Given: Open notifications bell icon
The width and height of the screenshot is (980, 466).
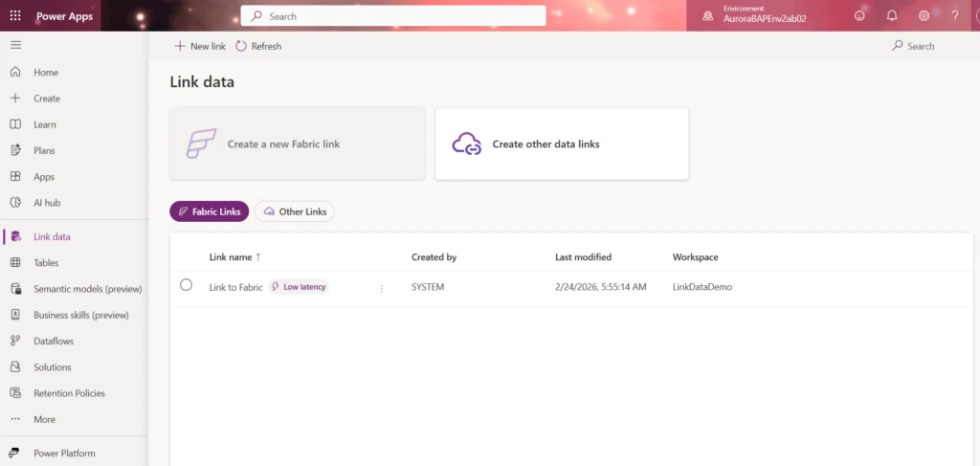Looking at the screenshot, I should (892, 16).
